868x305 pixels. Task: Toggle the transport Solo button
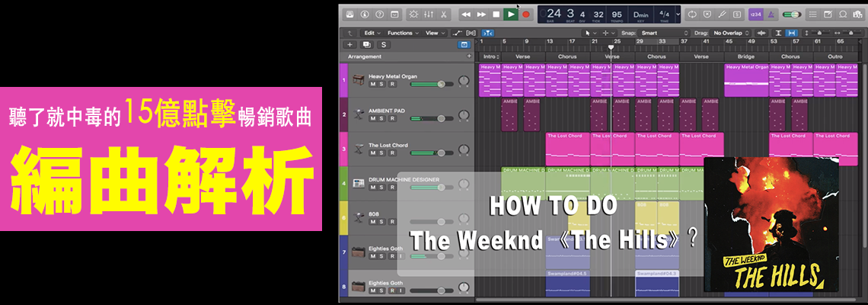click(737, 14)
